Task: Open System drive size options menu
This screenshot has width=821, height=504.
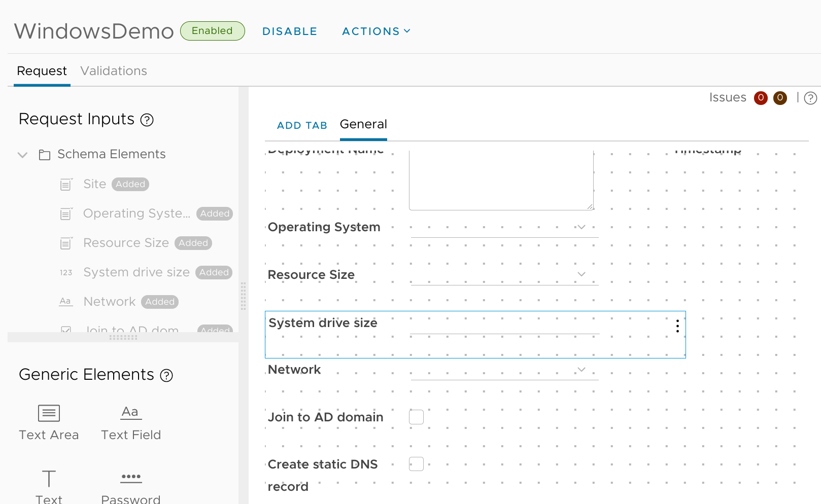Action: 677,326
